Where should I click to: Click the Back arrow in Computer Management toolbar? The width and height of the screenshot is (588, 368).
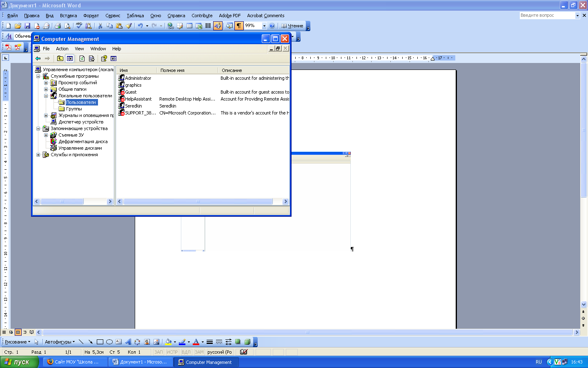(38, 58)
